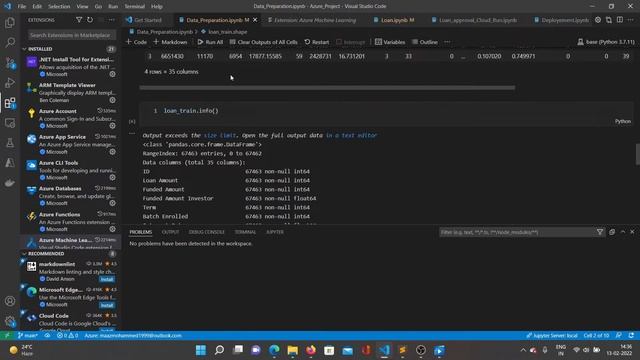The height and width of the screenshot is (360, 640).
Task: Open settings gear for .NET Install Tool
Action: (112, 74)
